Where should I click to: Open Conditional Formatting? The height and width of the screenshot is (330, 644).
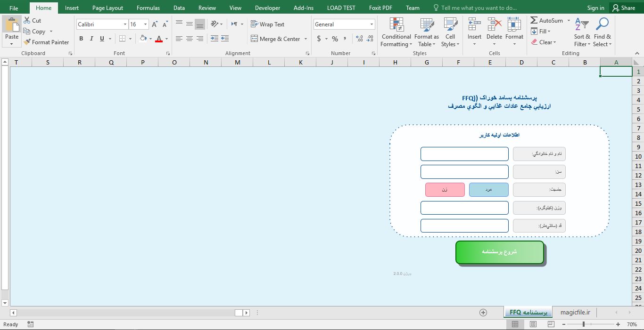pyautogui.click(x=396, y=32)
